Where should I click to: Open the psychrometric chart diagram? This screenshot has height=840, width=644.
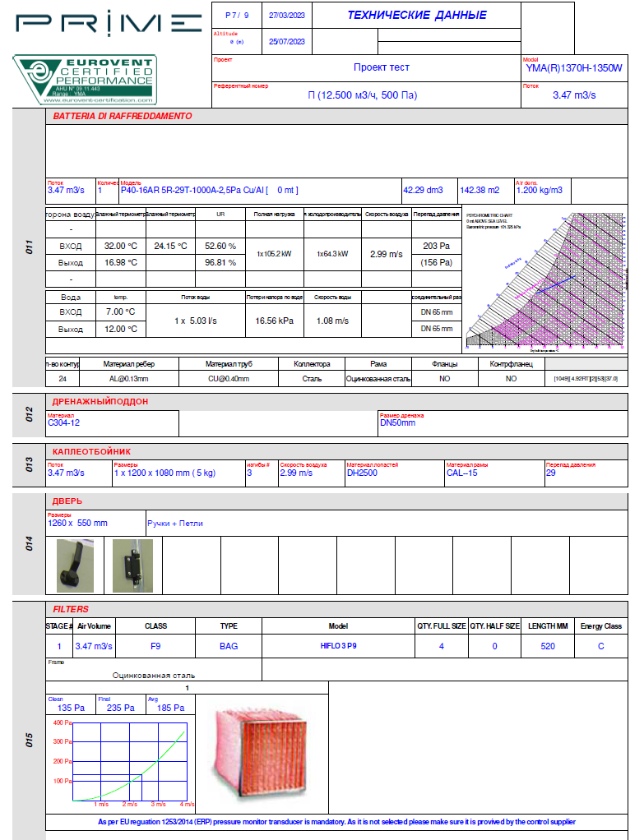[x=544, y=279]
